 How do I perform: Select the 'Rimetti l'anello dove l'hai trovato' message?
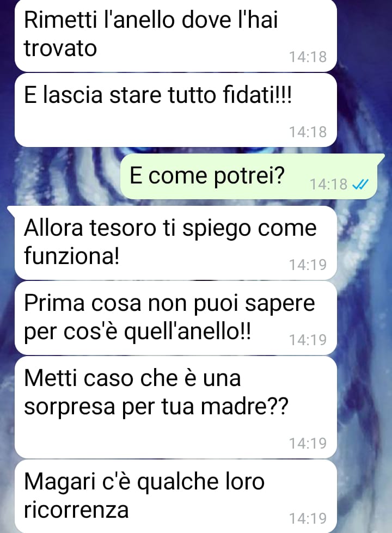tap(176, 35)
